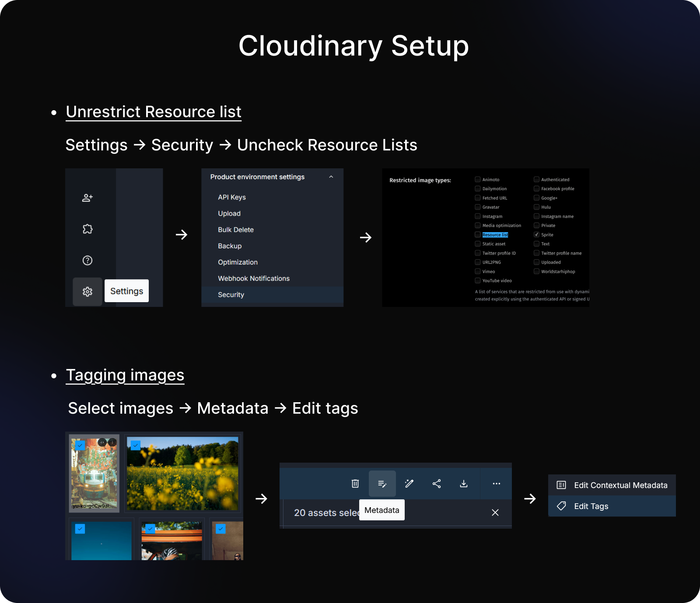Click the '20 assets selected' text
This screenshot has height=603, width=700.
[326, 512]
